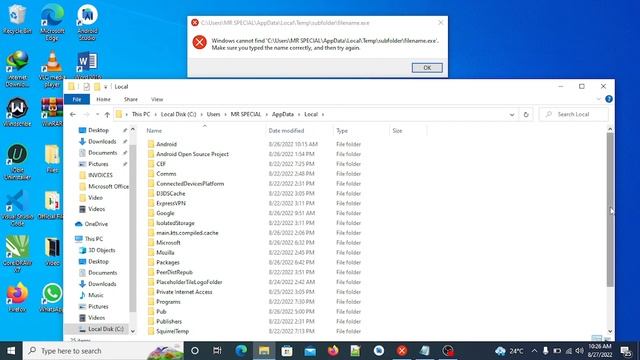Expand address bar history dropdown
This screenshot has height=360, width=640.
[512, 115]
